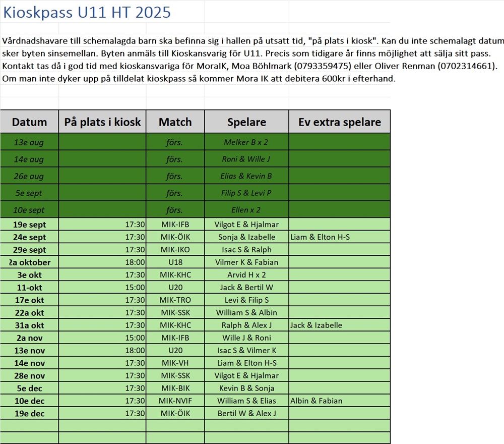Select the "På plats i kiosk" header cell
The image size is (504, 444).
[102, 122]
